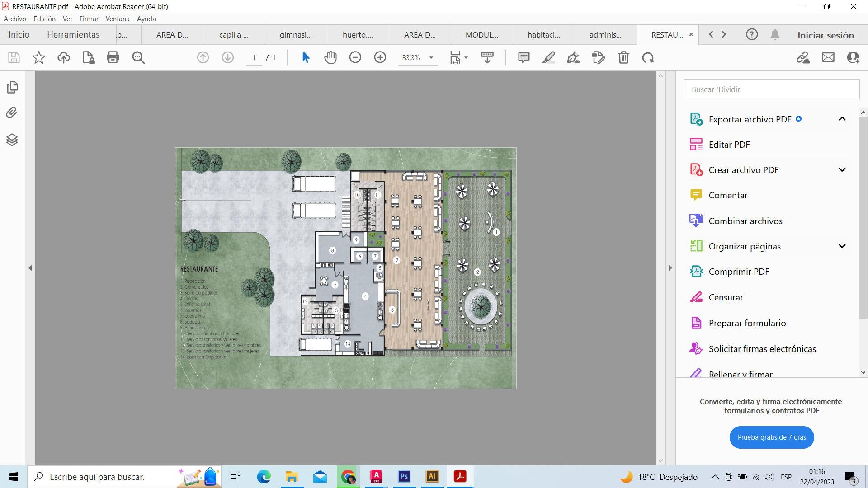
Task: Collapse Exportar archivo PDF section
Action: (x=842, y=119)
